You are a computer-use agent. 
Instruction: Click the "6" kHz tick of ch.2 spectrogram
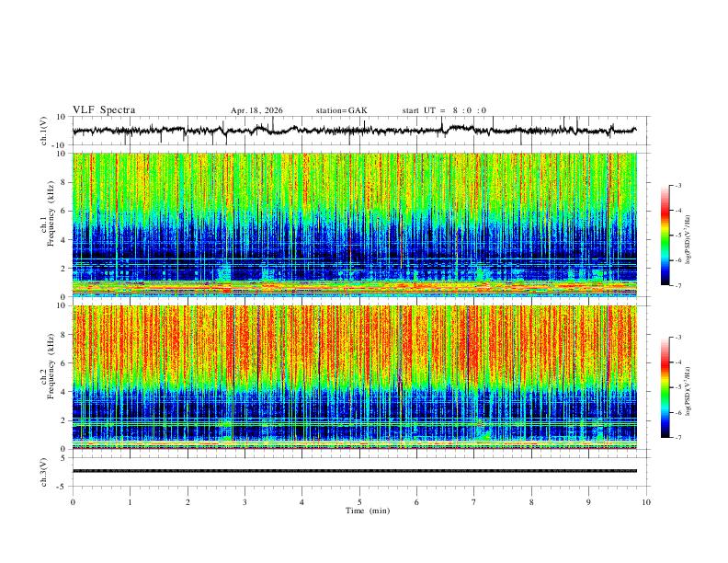point(63,363)
